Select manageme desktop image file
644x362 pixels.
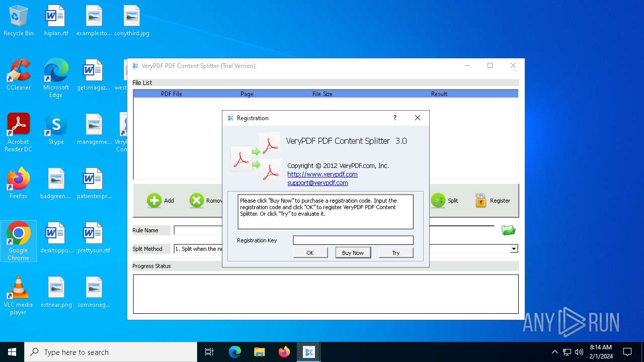94,130
